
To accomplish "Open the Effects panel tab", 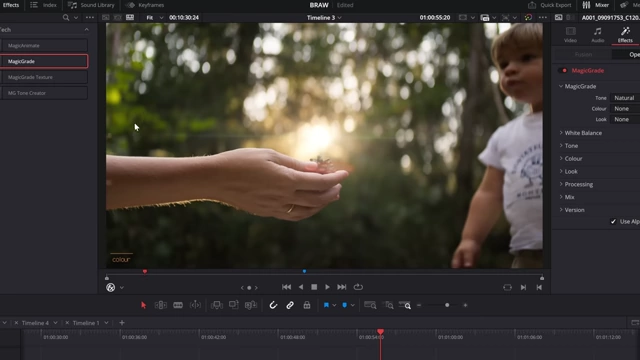I will (11, 5).
